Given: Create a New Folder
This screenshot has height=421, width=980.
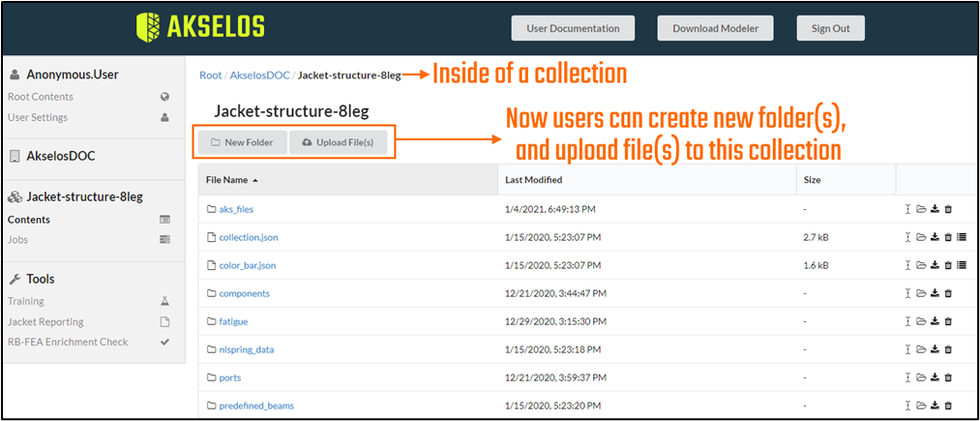Looking at the screenshot, I should [x=243, y=142].
